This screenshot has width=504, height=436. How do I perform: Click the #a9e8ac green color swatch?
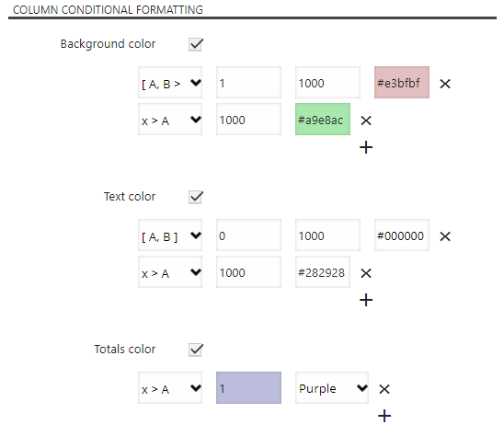(x=323, y=119)
